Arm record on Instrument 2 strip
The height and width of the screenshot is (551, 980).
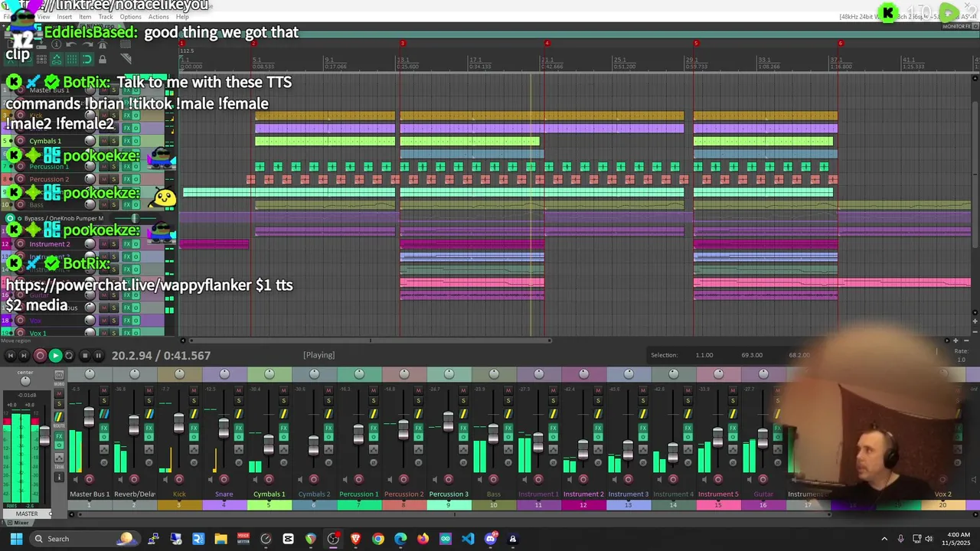click(583, 480)
